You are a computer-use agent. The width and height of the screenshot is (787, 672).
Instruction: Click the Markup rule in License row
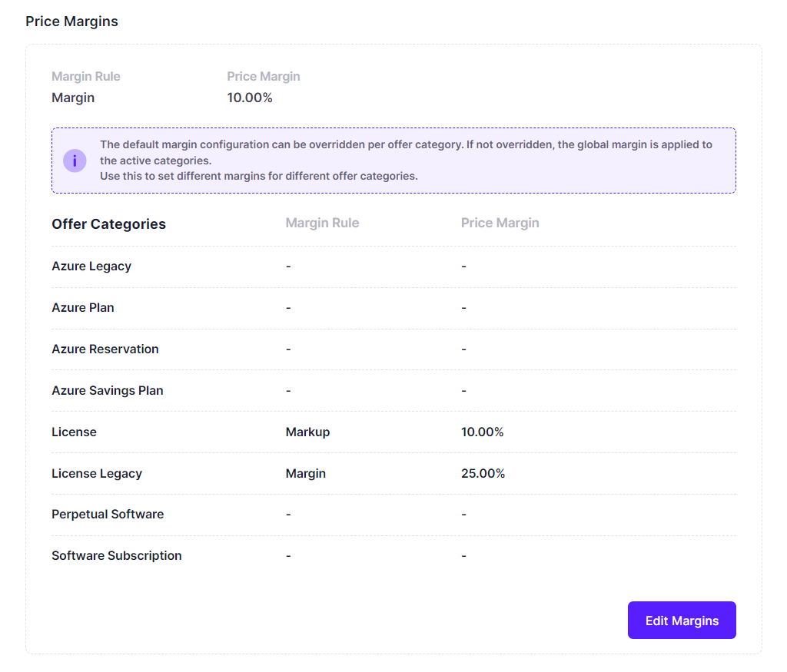pos(307,432)
